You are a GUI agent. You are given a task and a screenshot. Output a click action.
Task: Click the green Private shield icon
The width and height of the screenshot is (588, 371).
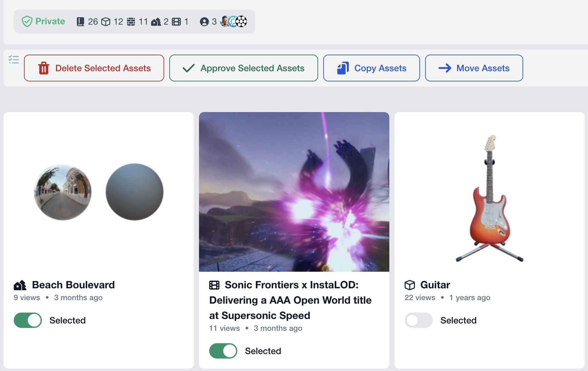[x=27, y=21]
